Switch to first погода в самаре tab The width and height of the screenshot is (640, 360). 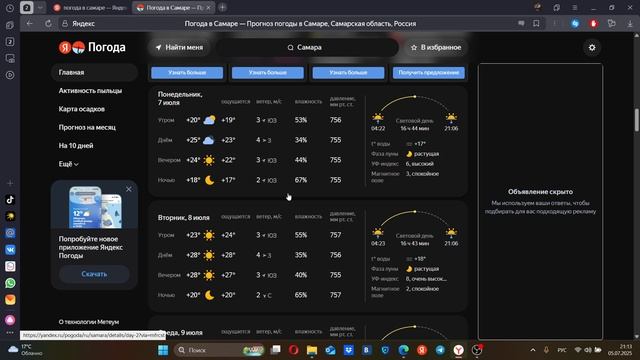click(x=90, y=8)
